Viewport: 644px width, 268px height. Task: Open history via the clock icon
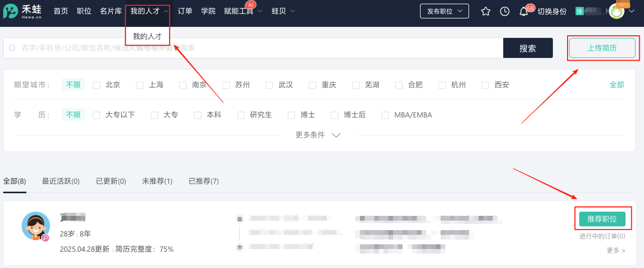coord(504,11)
